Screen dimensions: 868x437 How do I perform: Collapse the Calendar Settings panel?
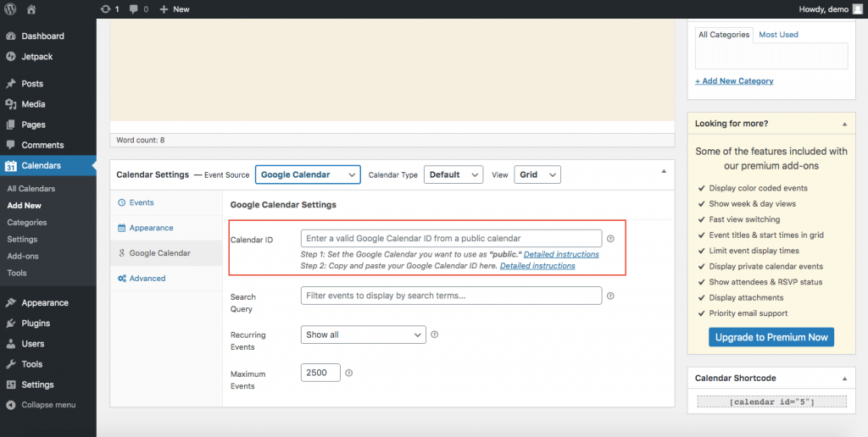[664, 171]
